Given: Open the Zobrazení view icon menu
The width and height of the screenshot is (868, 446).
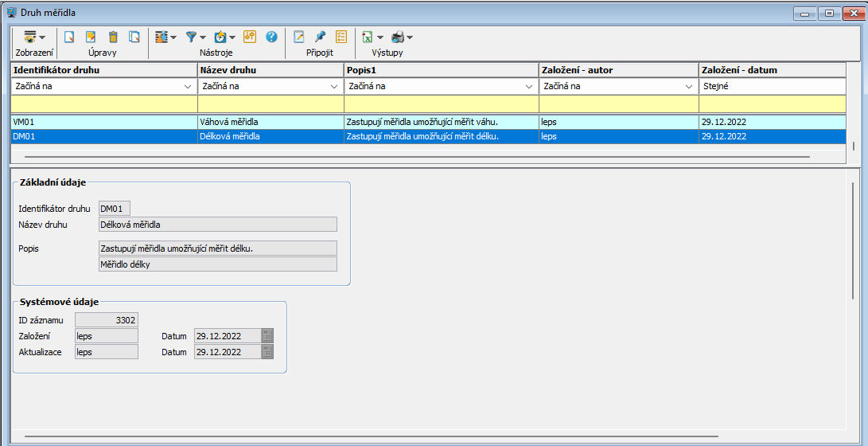Looking at the screenshot, I should 33,37.
